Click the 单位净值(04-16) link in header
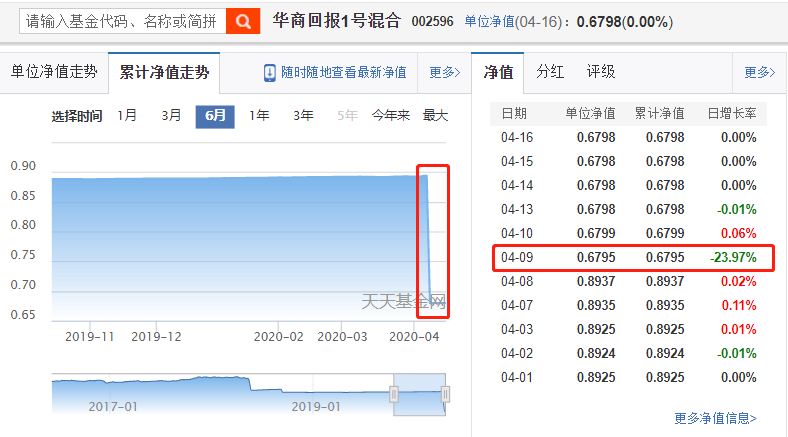Viewport: 788px width, 437px height. [x=513, y=22]
